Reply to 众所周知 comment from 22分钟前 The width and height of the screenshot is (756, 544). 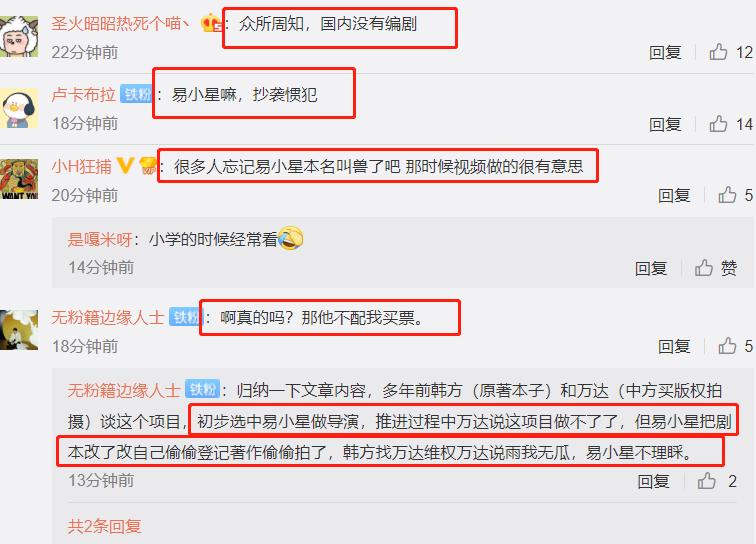[665, 52]
